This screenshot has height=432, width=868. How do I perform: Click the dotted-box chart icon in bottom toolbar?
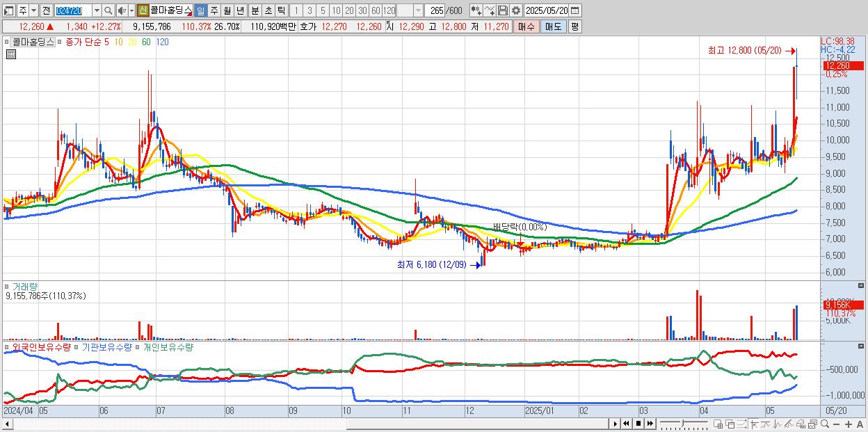(741, 424)
